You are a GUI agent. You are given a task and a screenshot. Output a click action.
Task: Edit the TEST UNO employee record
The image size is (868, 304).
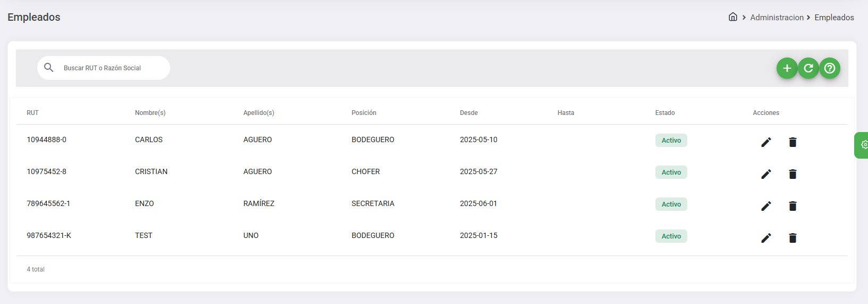[766, 238]
